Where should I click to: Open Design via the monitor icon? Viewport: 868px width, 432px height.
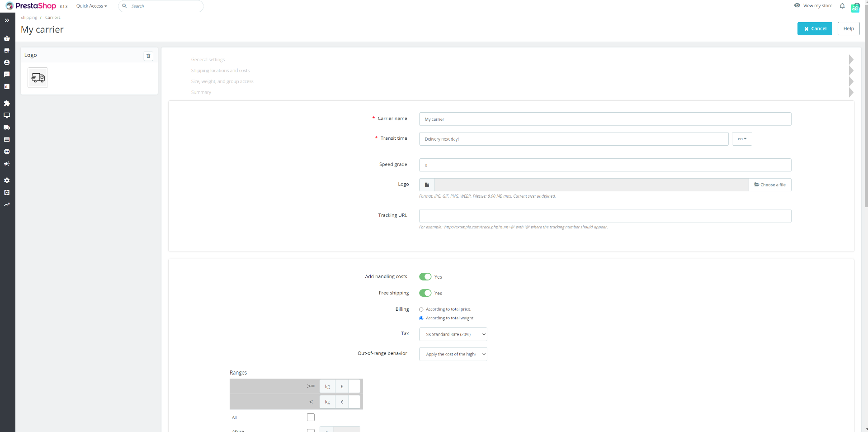pos(7,115)
